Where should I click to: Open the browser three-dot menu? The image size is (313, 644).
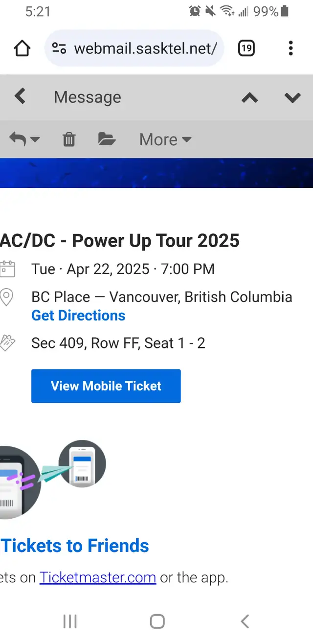click(291, 48)
